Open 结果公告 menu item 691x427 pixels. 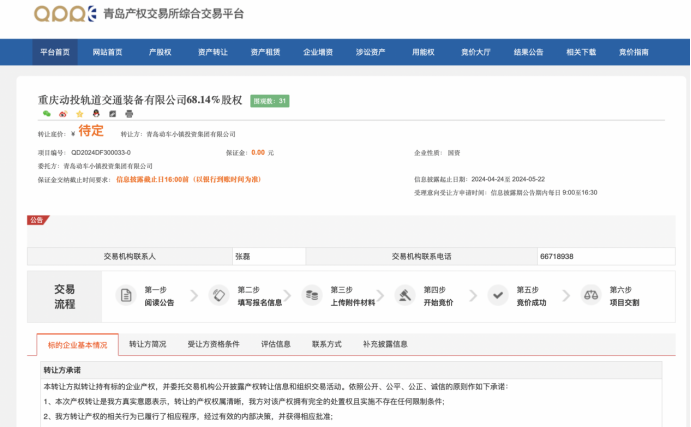click(529, 52)
